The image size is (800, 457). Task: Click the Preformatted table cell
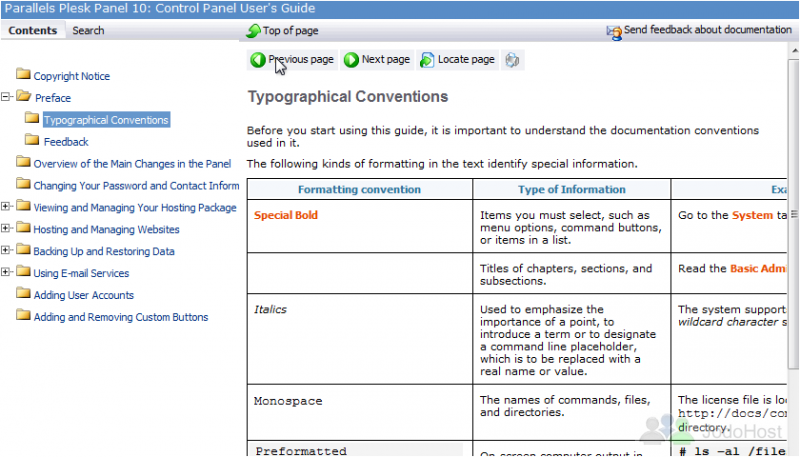pyautogui.click(x=360, y=450)
